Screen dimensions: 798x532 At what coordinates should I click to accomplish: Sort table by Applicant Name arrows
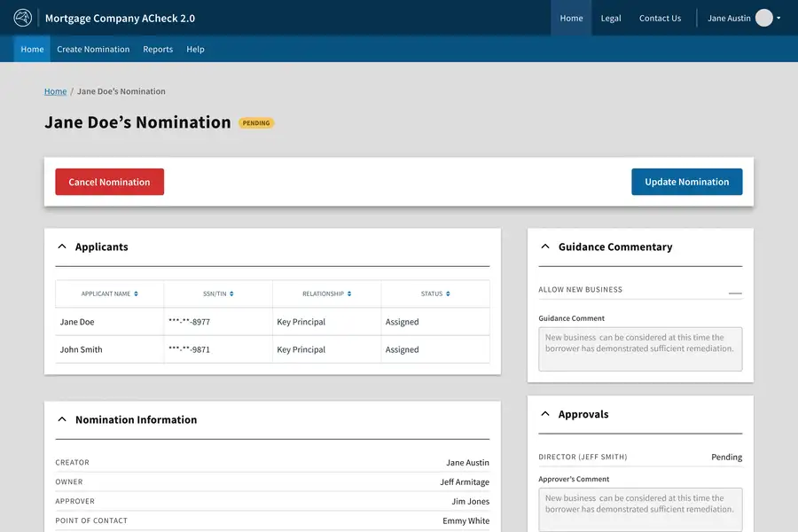pos(136,293)
